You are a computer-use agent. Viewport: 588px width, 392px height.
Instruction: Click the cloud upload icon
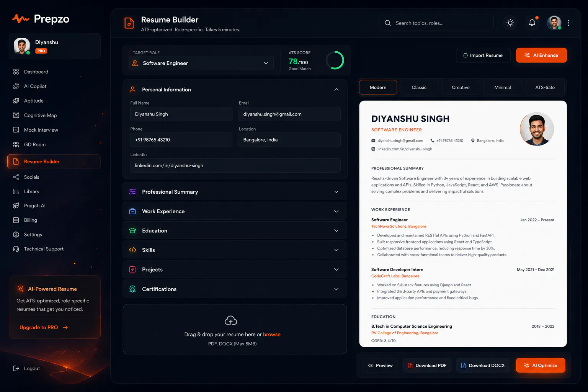pyautogui.click(x=231, y=320)
